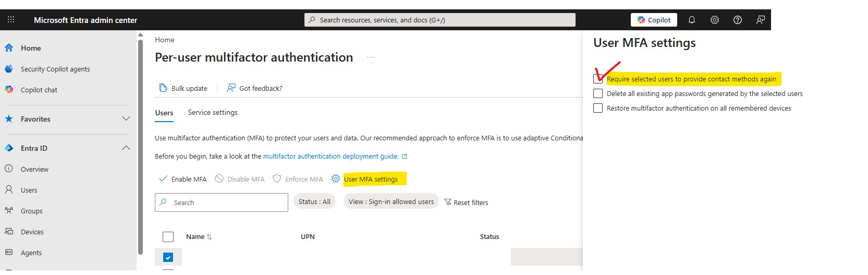Switch to the Users tab

pos(164,113)
